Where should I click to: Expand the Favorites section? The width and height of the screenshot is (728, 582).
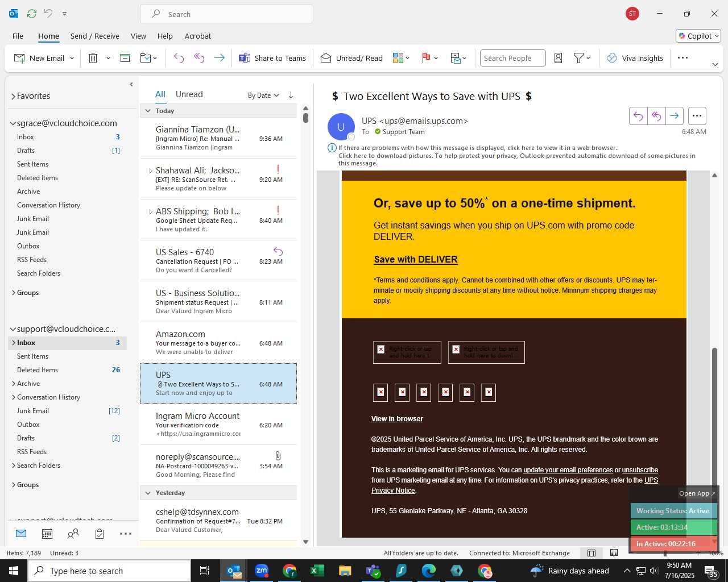click(13, 96)
